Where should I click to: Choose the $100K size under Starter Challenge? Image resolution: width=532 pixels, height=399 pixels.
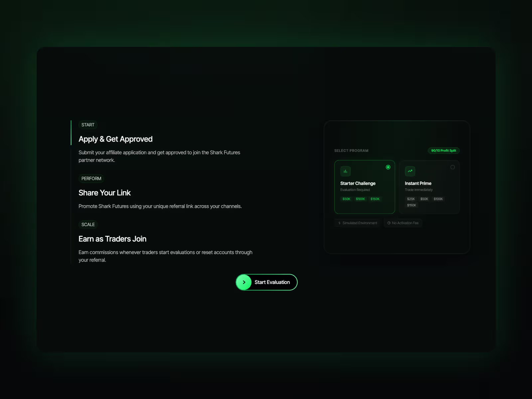point(360,199)
